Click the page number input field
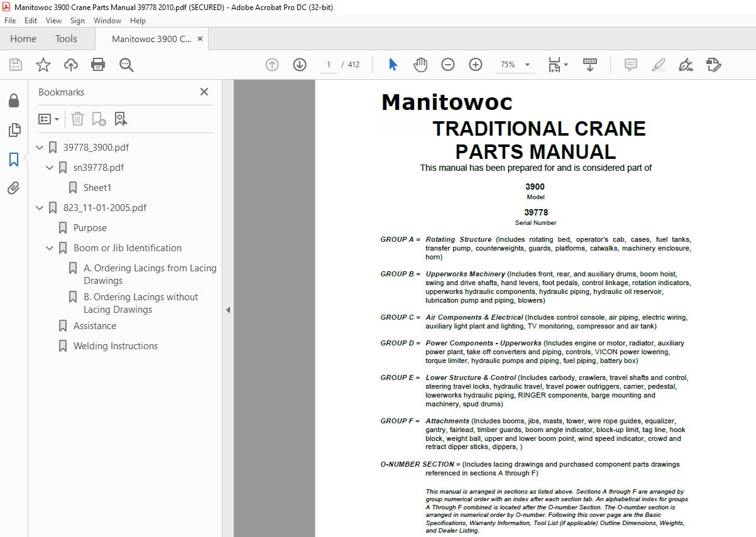This screenshot has height=537, width=756. (328, 65)
